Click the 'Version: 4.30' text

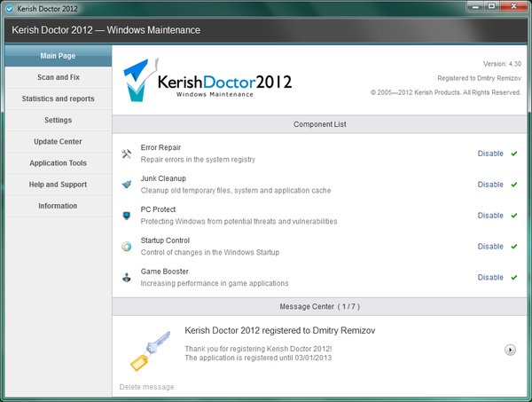point(502,64)
